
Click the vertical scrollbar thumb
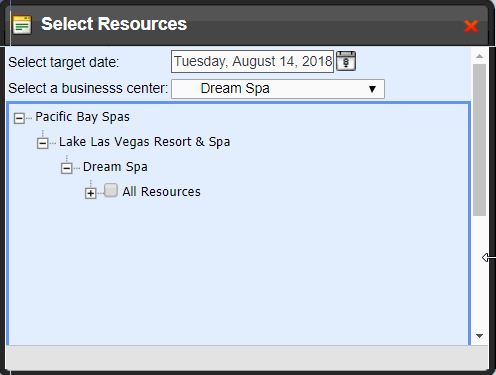[x=480, y=140]
